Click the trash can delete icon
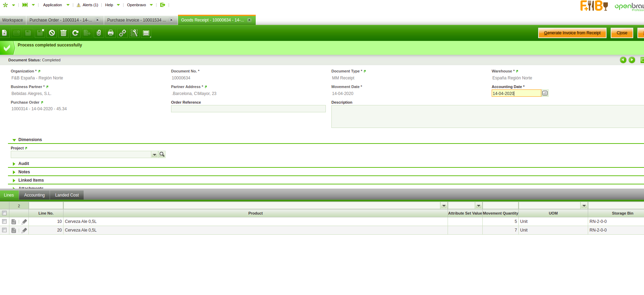This screenshot has height=295, width=644. pyautogui.click(x=63, y=33)
